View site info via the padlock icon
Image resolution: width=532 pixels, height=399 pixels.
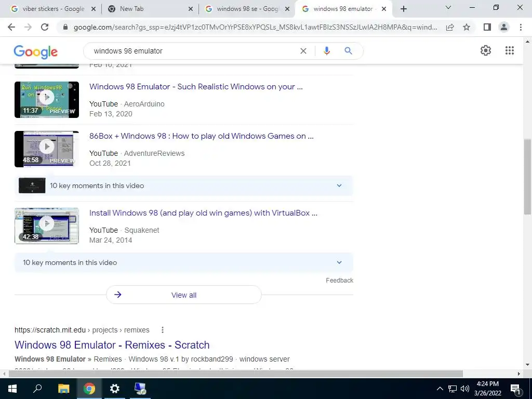click(x=65, y=27)
